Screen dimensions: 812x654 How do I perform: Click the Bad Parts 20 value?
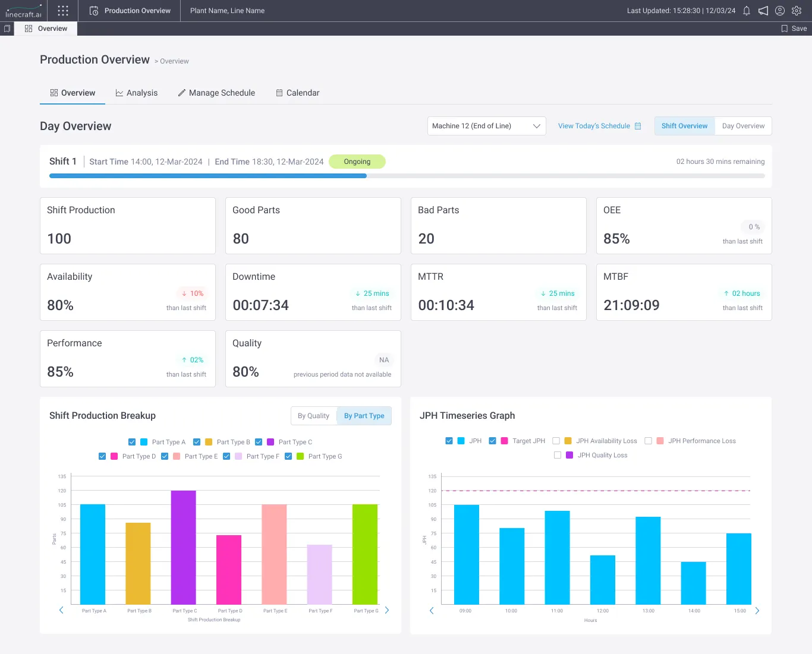(426, 239)
